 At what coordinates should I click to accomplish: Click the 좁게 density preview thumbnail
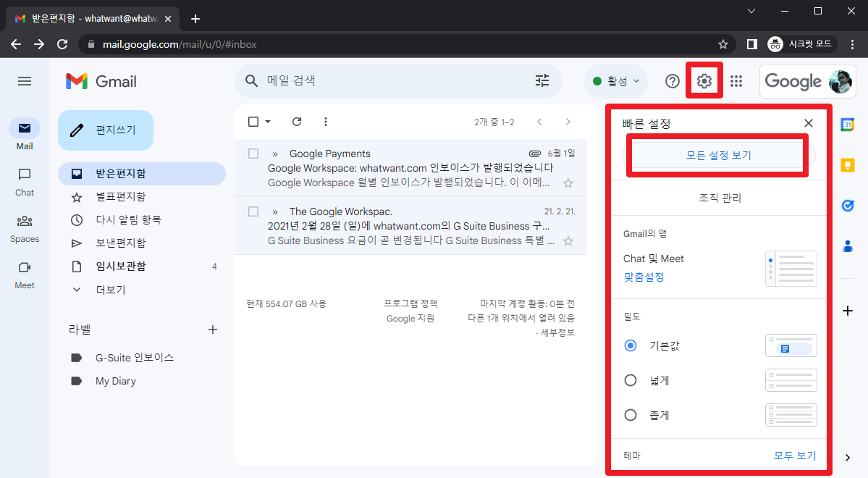coord(791,415)
